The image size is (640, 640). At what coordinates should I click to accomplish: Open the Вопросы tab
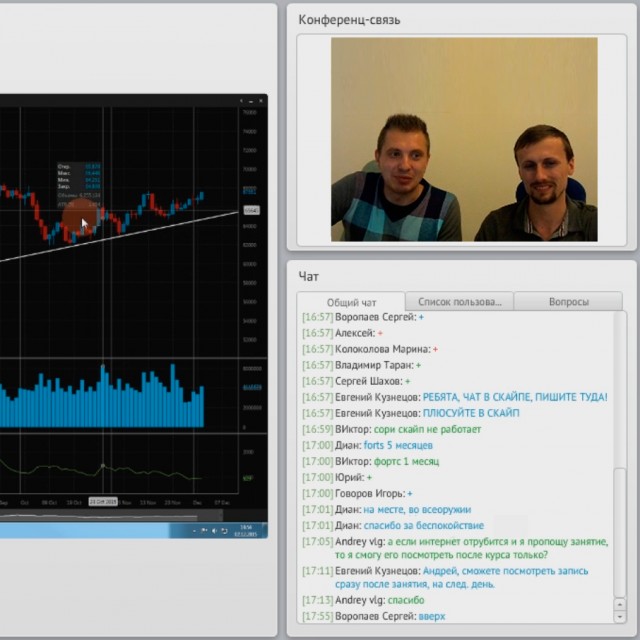coord(569,302)
